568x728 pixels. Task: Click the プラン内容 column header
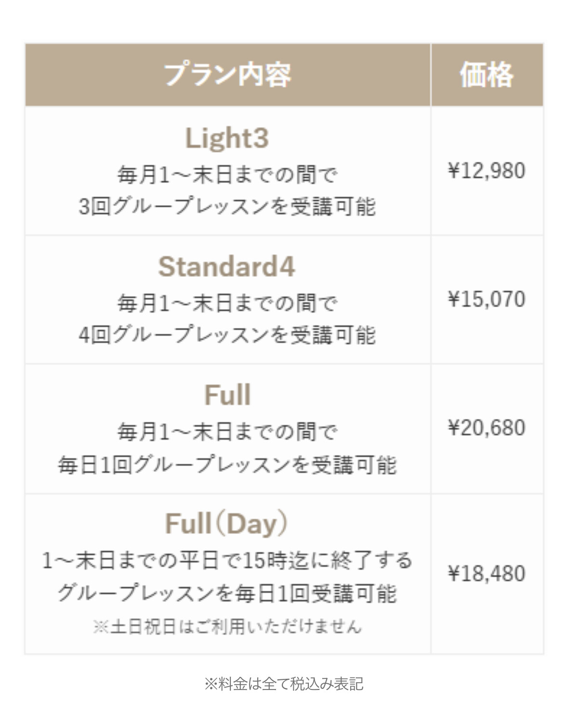tap(227, 75)
